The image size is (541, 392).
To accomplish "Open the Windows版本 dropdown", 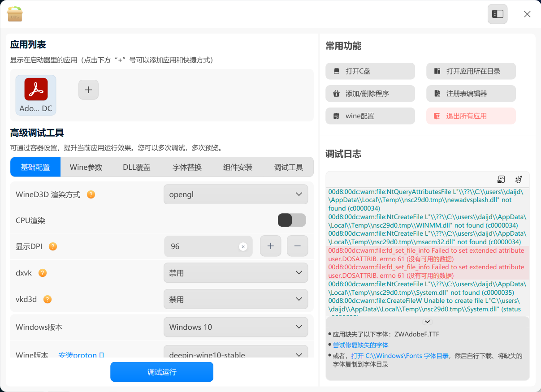I will (x=236, y=327).
